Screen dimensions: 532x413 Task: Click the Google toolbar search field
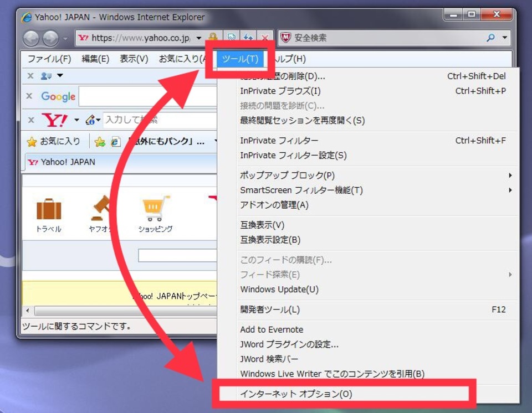click(x=148, y=96)
